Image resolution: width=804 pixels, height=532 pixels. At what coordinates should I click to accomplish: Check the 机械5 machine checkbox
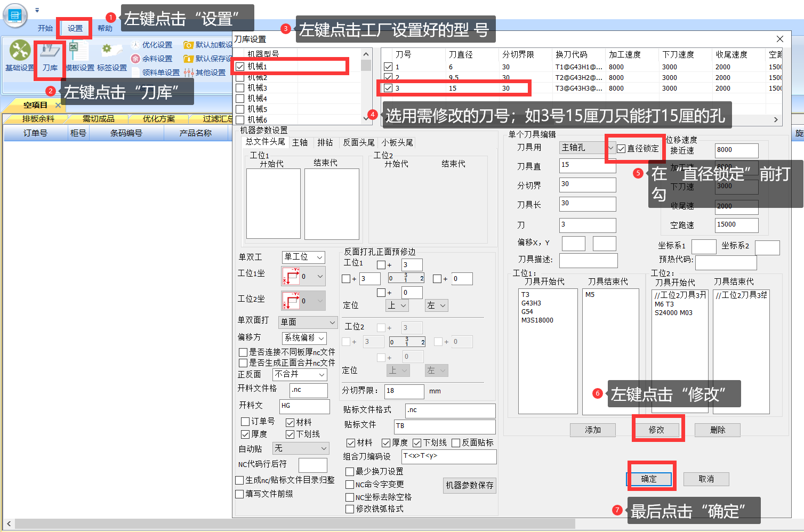coord(240,109)
